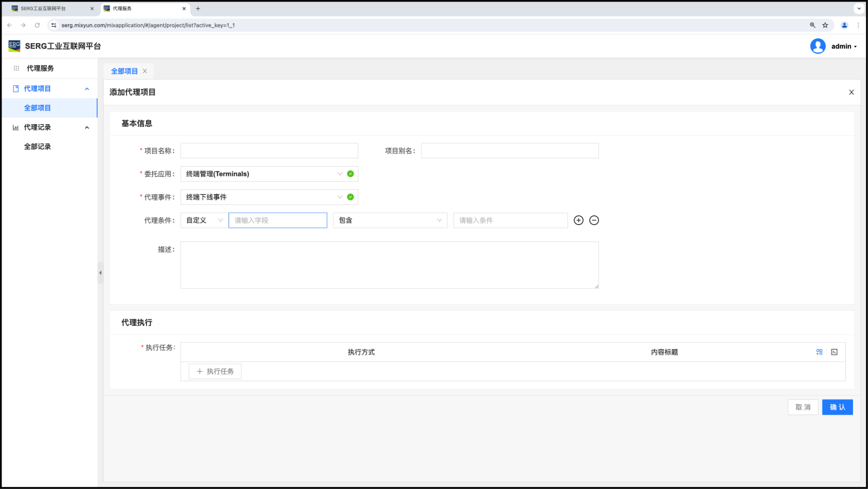868x489 pixels.
Task: Reload the page in the browser
Action: coord(37,25)
